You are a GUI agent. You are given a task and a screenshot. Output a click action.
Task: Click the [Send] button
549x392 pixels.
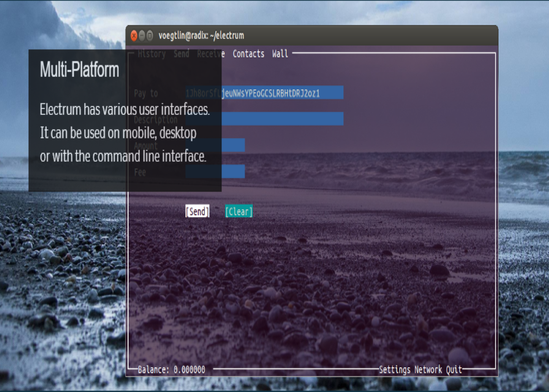(197, 211)
